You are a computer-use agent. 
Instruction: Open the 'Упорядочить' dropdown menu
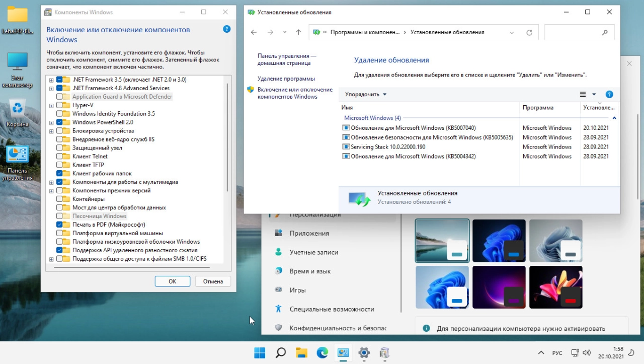point(366,94)
